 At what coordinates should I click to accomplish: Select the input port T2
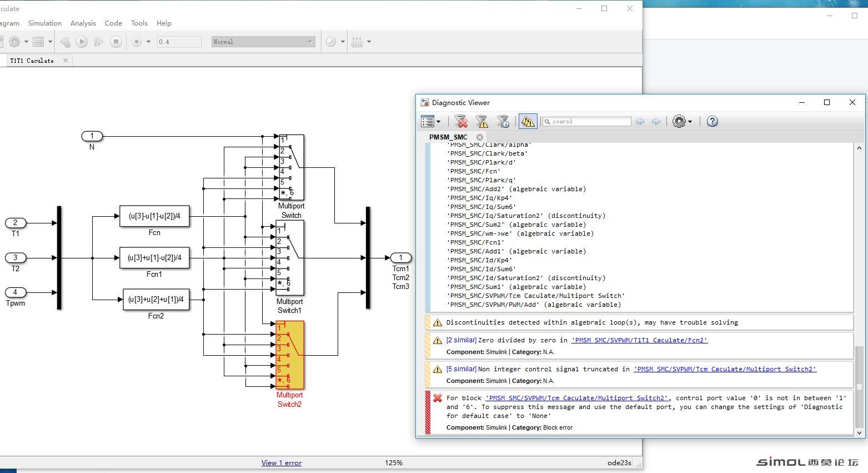15,258
